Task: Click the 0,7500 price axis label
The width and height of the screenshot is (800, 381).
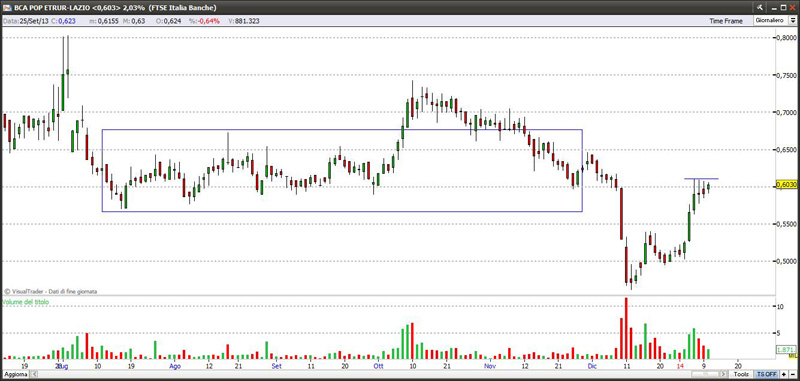Action: click(785, 75)
